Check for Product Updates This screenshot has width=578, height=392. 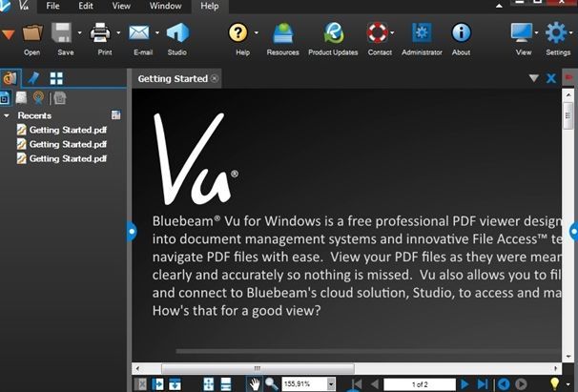[x=333, y=32]
